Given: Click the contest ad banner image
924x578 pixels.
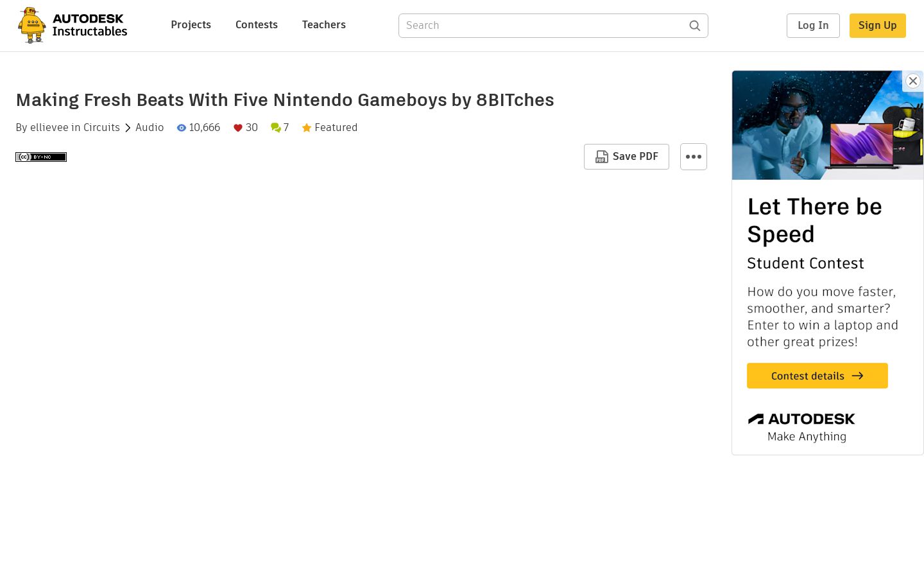Looking at the screenshot, I should (x=828, y=125).
